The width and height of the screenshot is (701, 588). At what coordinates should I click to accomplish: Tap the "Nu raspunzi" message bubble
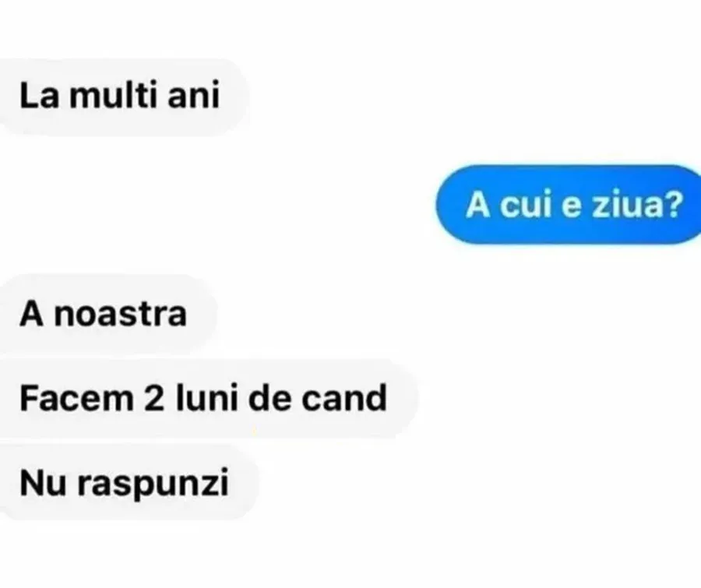coord(129,483)
